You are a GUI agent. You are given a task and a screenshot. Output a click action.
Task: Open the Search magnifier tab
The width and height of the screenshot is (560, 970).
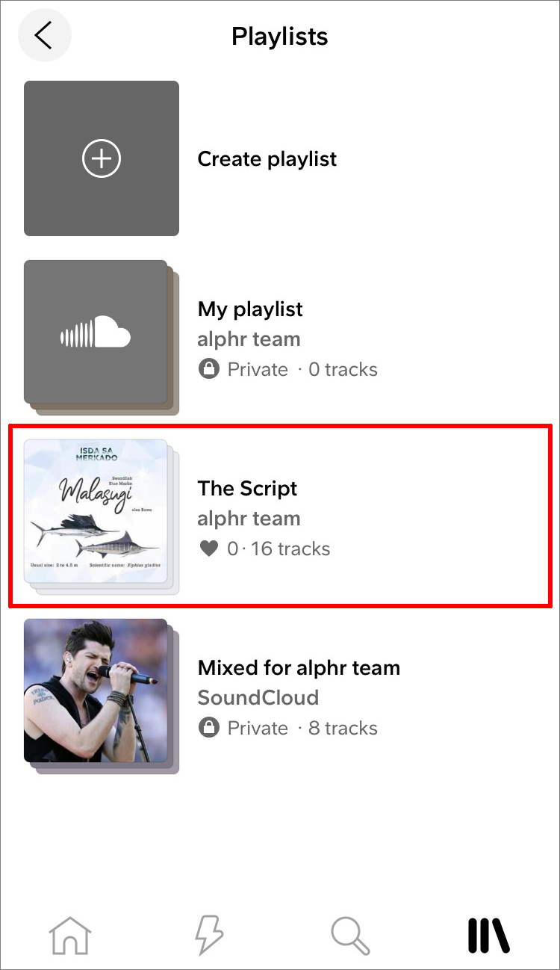pos(349,935)
